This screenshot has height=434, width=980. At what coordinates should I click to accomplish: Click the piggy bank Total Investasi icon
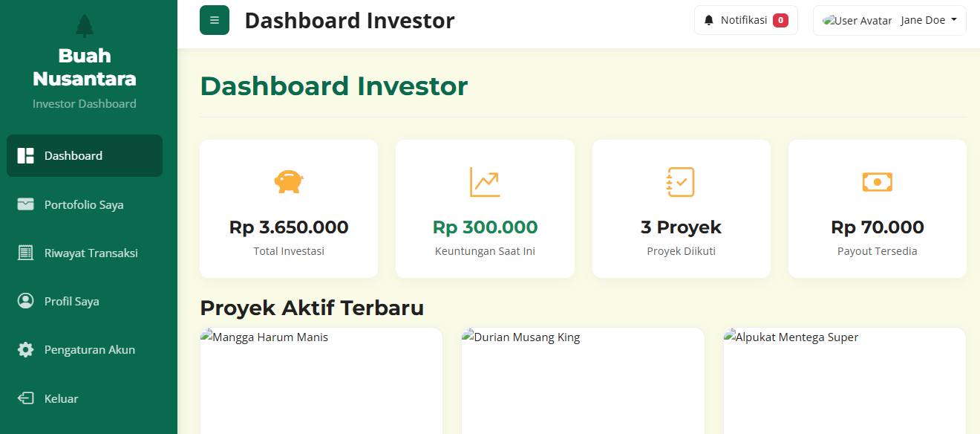[289, 181]
